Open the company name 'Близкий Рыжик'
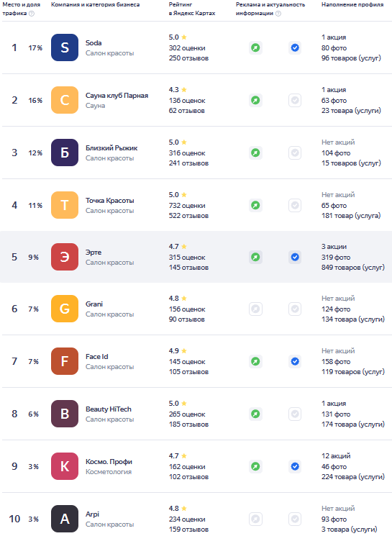The height and width of the screenshot is (536, 392). [x=111, y=148]
